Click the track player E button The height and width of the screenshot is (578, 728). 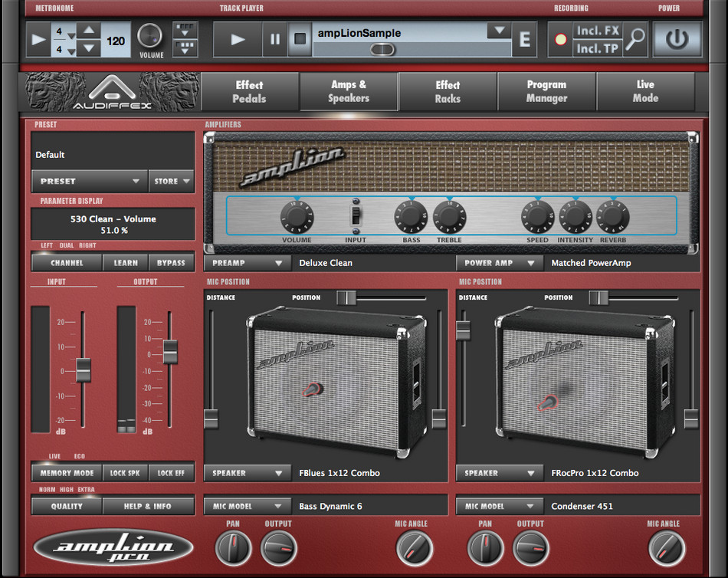525,40
